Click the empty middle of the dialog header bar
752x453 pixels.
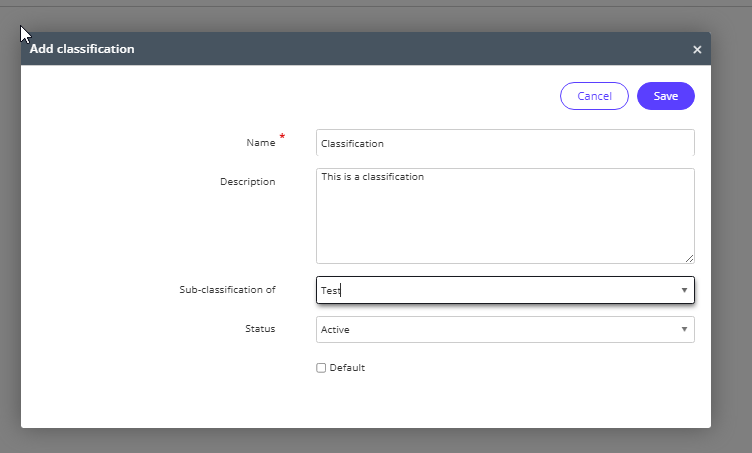pyautogui.click(x=400, y=49)
